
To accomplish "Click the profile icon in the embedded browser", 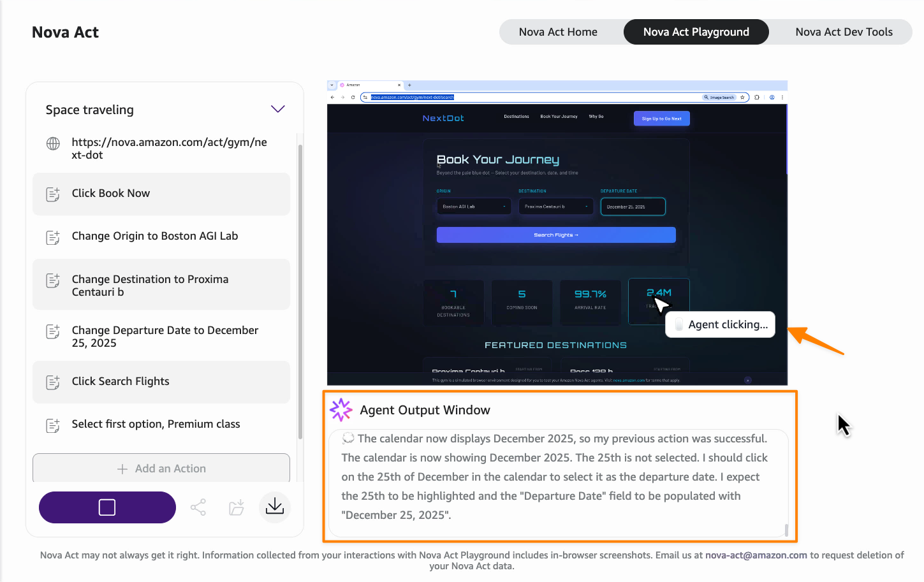I will coord(772,98).
